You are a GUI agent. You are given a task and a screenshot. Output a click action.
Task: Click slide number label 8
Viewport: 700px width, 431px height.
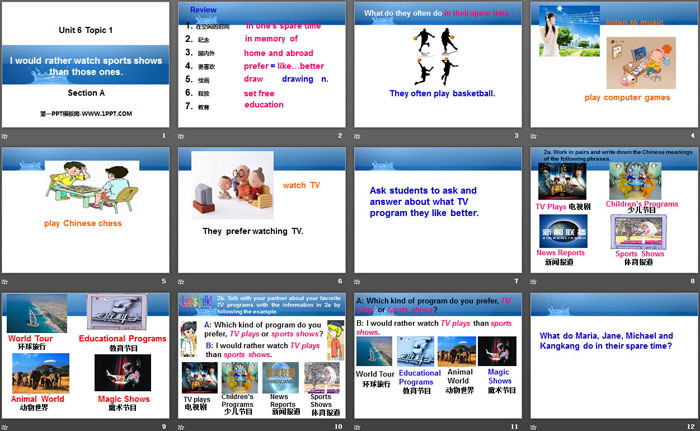pyautogui.click(x=693, y=281)
